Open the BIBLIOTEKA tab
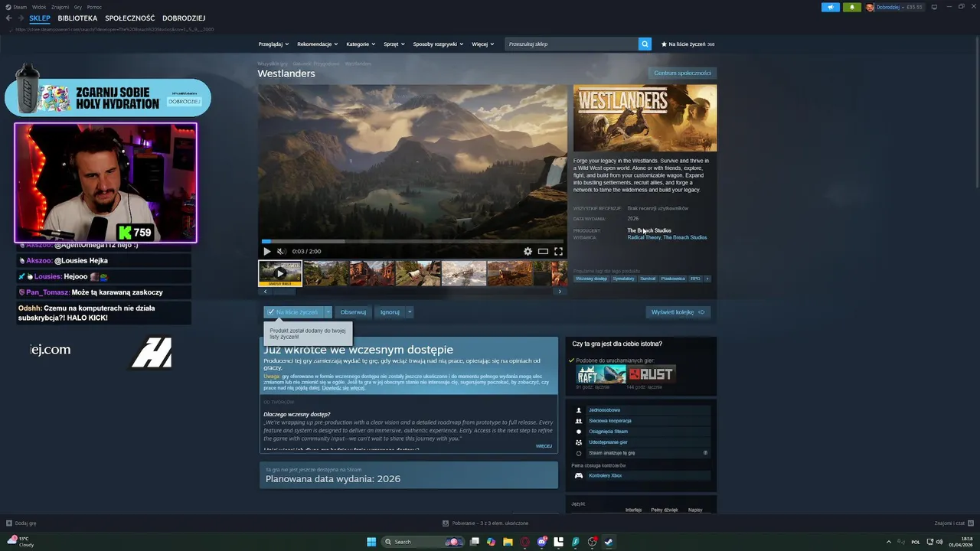The image size is (980, 551). coord(77,18)
